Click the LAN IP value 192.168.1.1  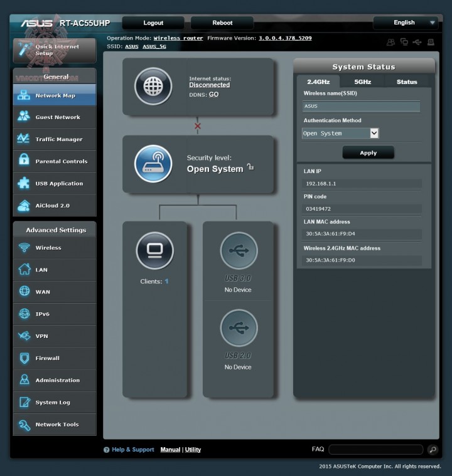coord(321,184)
